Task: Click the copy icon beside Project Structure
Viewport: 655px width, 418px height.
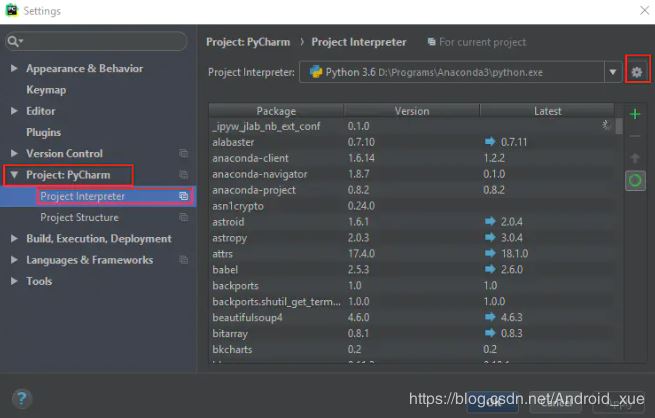Action: click(183, 217)
